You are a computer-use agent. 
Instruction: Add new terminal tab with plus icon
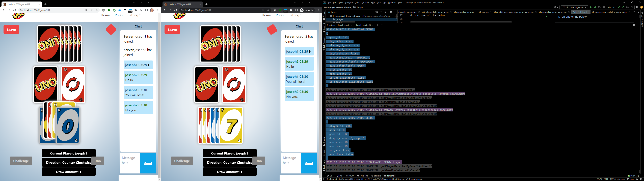click(x=378, y=25)
